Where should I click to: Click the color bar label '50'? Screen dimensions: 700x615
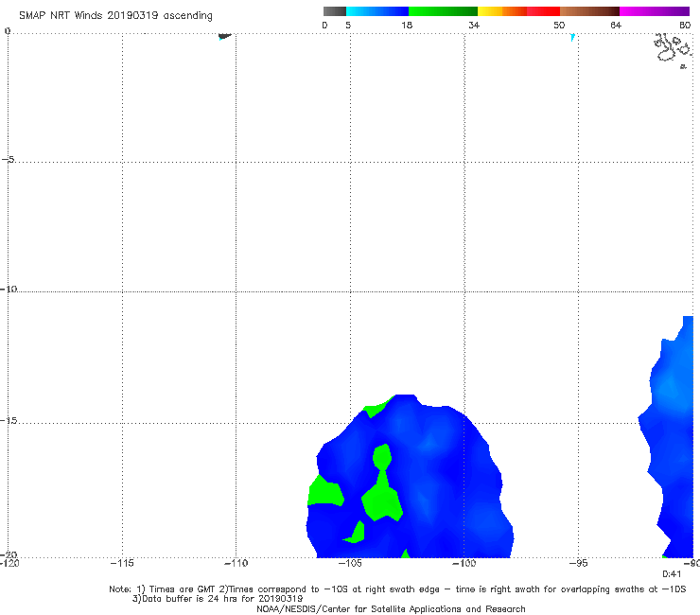pyautogui.click(x=559, y=25)
